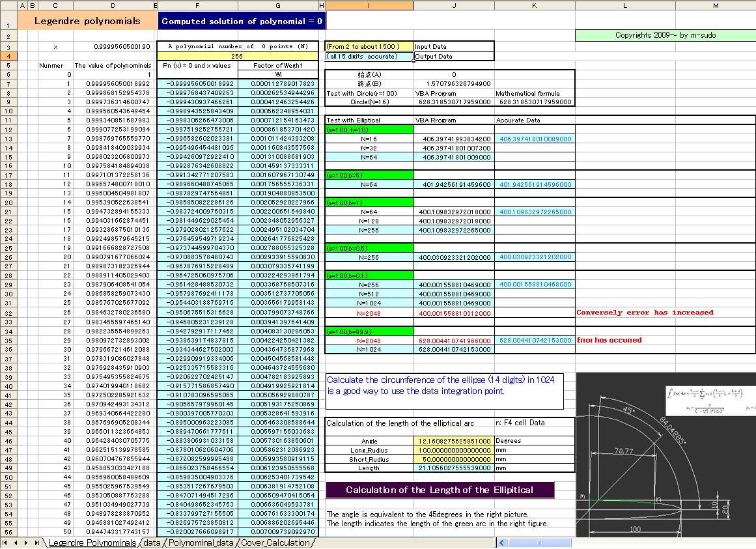Select the 終点(B) label cell

click(x=369, y=84)
